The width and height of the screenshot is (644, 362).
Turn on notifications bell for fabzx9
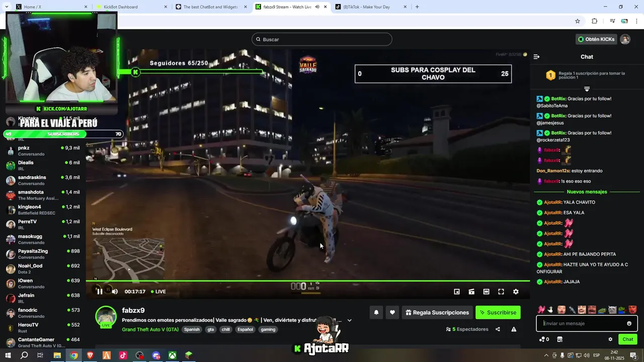pyautogui.click(x=376, y=313)
